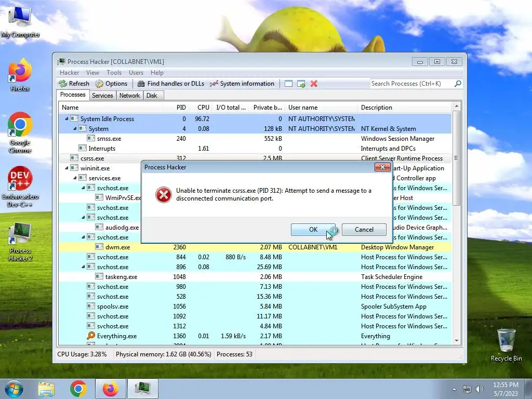The image size is (532, 399).
Task: Click the red error icon in dialog
Action: (164, 195)
